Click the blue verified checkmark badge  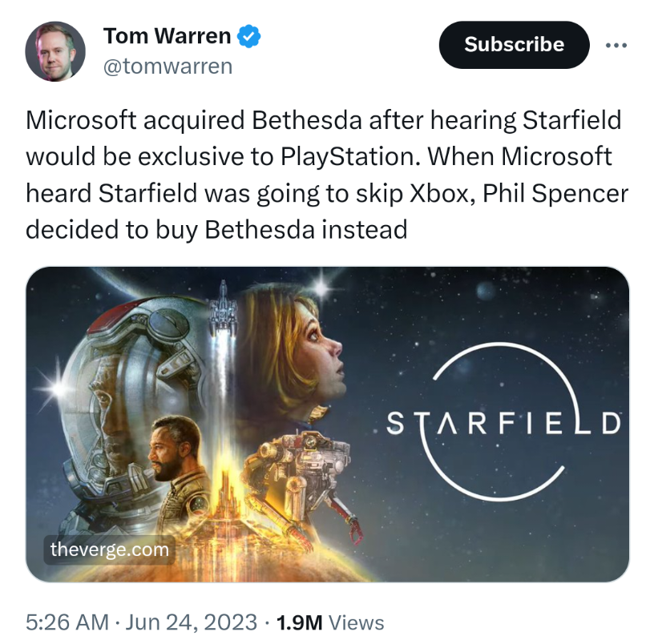tap(251, 36)
